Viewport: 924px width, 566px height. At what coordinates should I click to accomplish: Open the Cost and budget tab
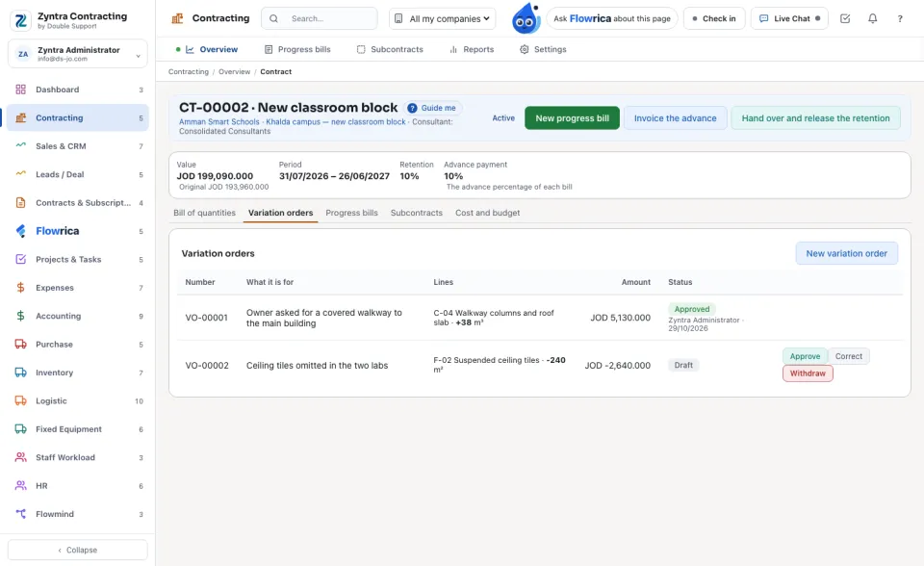487,213
